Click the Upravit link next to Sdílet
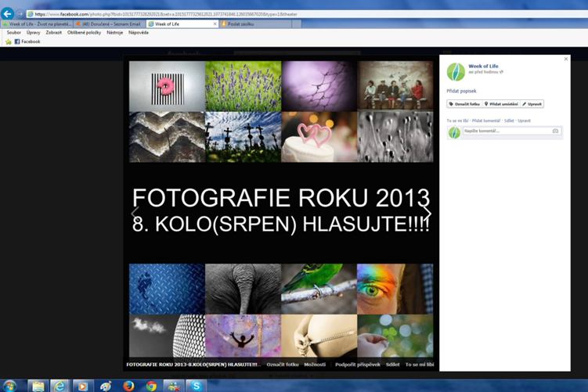The height and width of the screenshot is (392, 588). pos(524,120)
